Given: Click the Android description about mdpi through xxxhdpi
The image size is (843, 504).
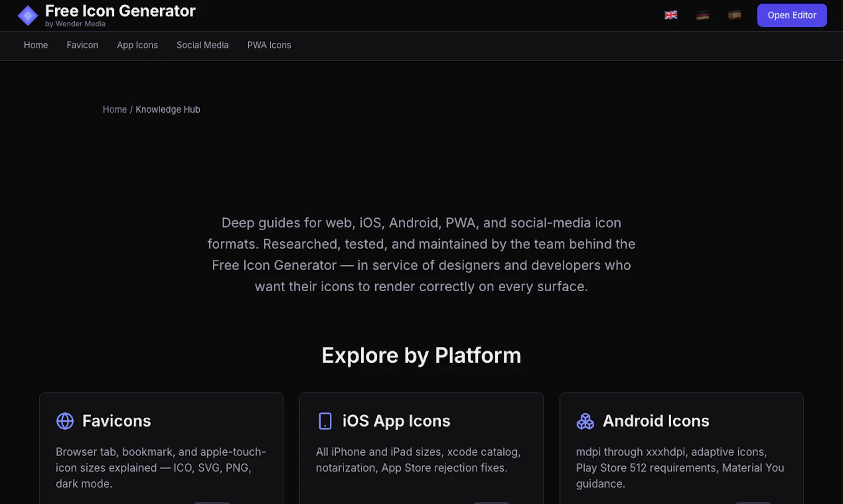Looking at the screenshot, I should pos(680,468).
